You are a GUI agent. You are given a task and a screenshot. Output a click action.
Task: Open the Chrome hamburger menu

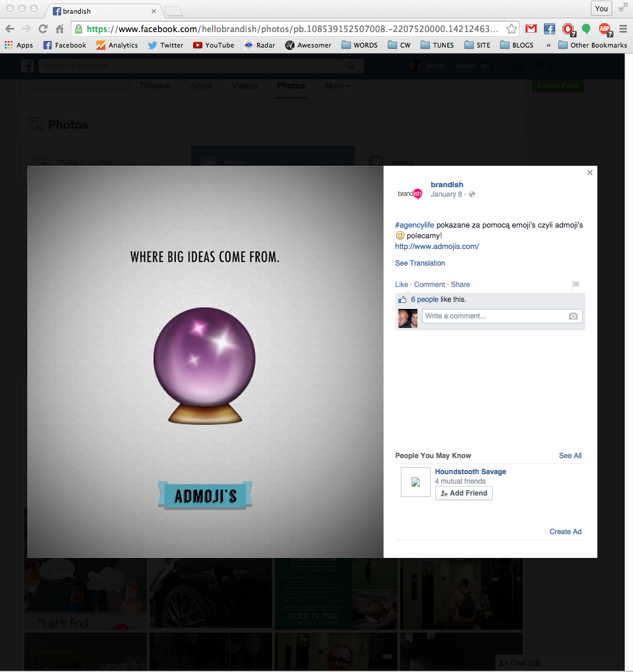(623, 29)
